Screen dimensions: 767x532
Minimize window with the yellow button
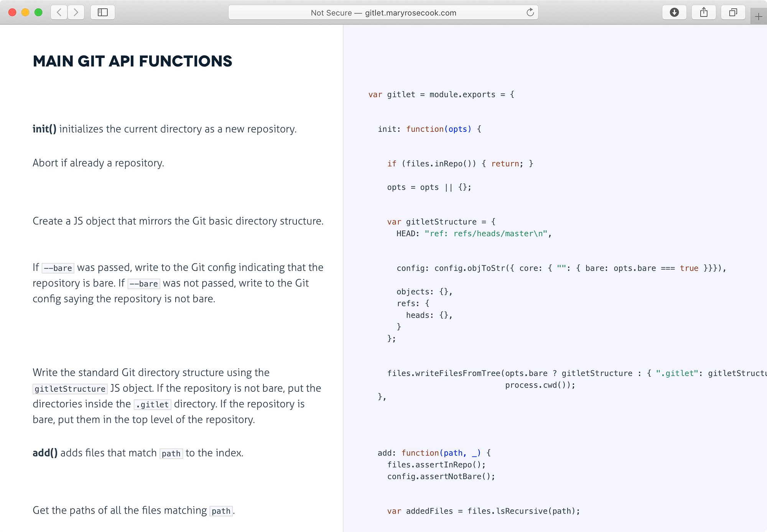(x=25, y=12)
